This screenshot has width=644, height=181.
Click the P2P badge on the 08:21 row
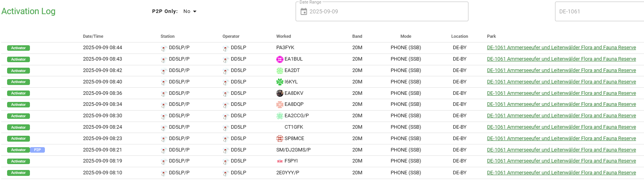click(x=37, y=150)
